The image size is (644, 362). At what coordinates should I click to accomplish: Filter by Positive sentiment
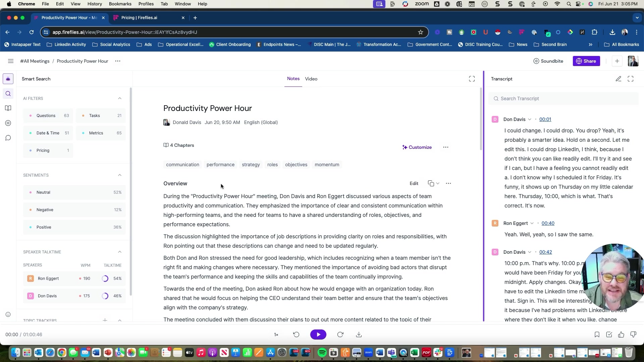[74, 227]
